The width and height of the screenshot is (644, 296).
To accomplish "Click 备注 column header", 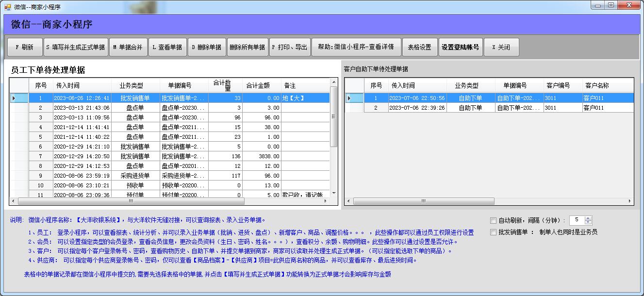I will tap(305, 85).
